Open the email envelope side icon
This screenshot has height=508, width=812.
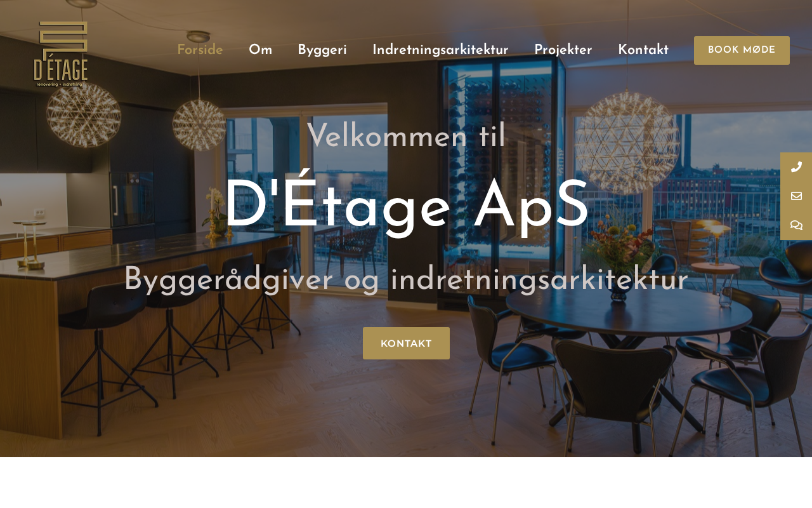point(796,196)
